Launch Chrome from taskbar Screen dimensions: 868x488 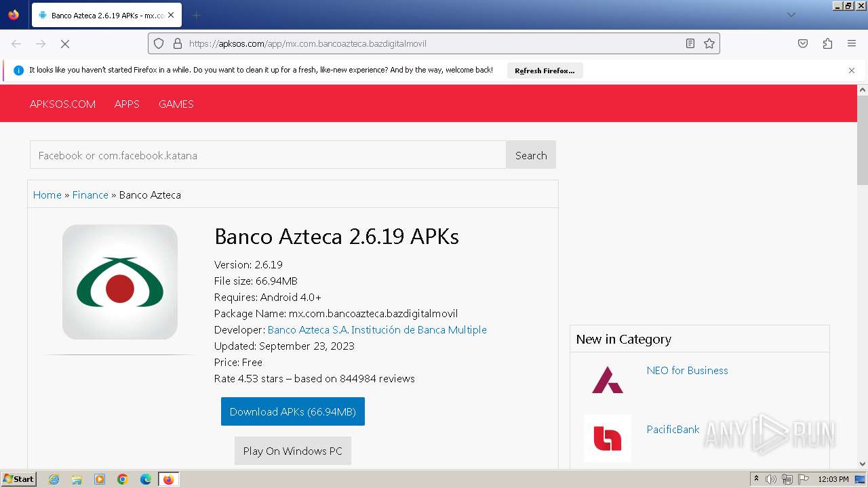tap(123, 479)
